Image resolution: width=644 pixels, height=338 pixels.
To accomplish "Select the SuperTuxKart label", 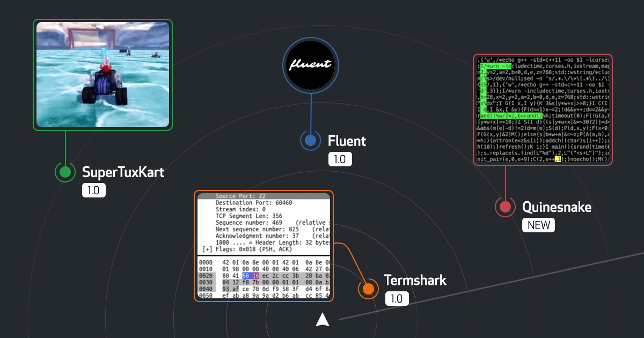I will tap(123, 173).
